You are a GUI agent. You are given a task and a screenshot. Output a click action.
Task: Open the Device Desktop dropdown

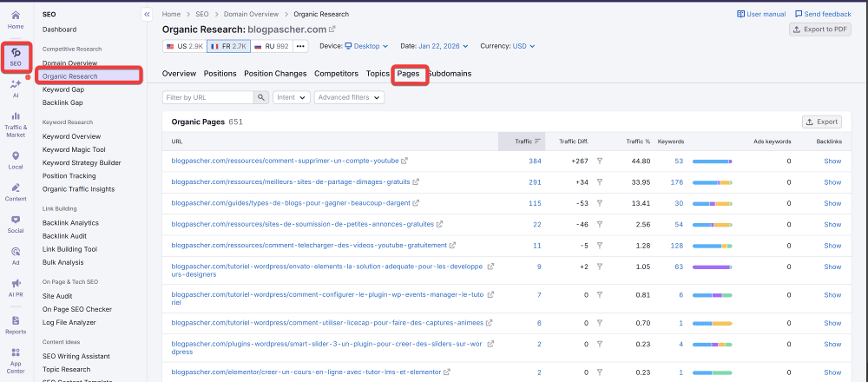pos(369,46)
